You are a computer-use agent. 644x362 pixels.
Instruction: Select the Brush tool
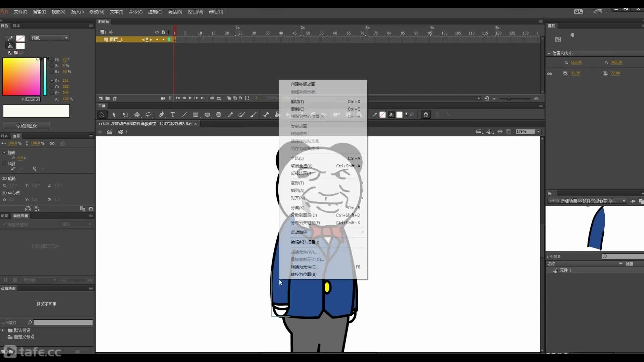253,115
